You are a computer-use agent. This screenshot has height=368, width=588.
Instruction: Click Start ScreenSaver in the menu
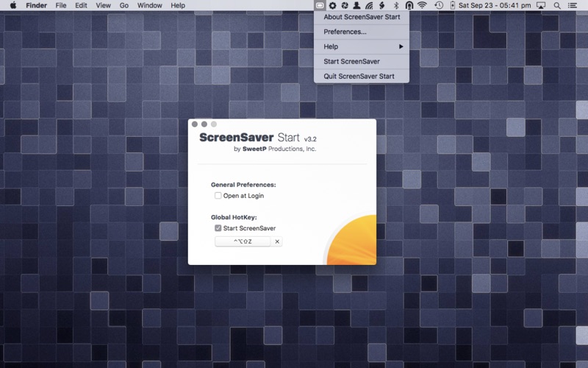pyautogui.click(x=351, y=61)
